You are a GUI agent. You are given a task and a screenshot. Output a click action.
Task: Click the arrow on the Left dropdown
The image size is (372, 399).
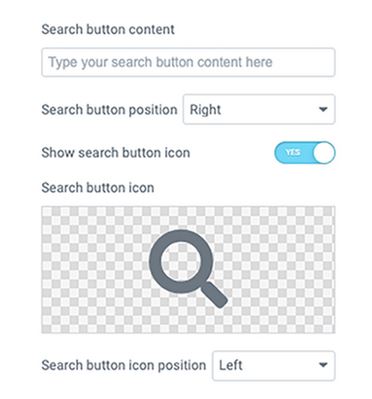coord(323,365)
